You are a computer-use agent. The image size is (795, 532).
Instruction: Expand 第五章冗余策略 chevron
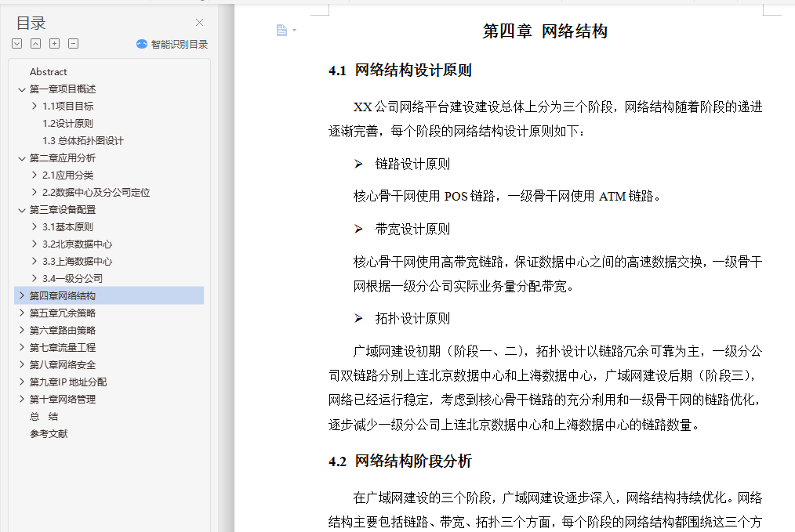click(22, 313)
